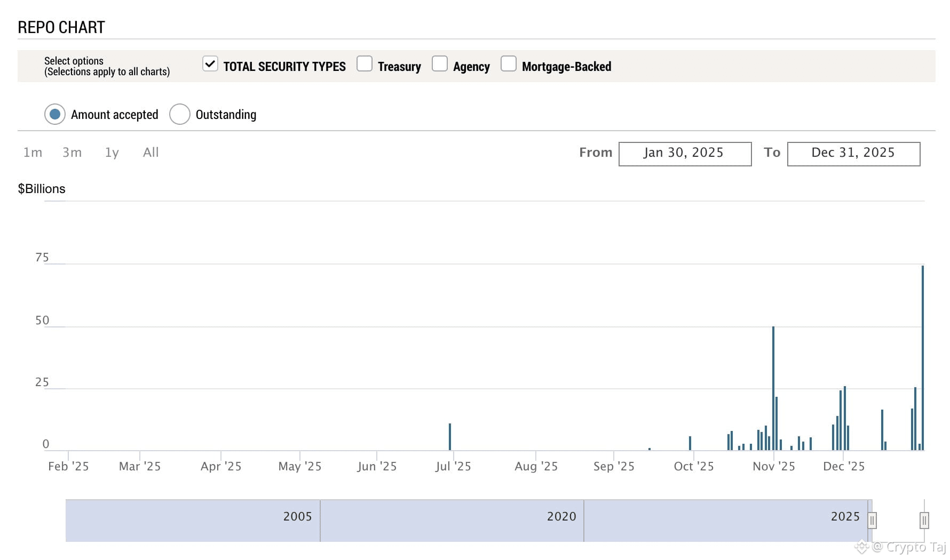Grab the left navigator handle

coord(872,520)
